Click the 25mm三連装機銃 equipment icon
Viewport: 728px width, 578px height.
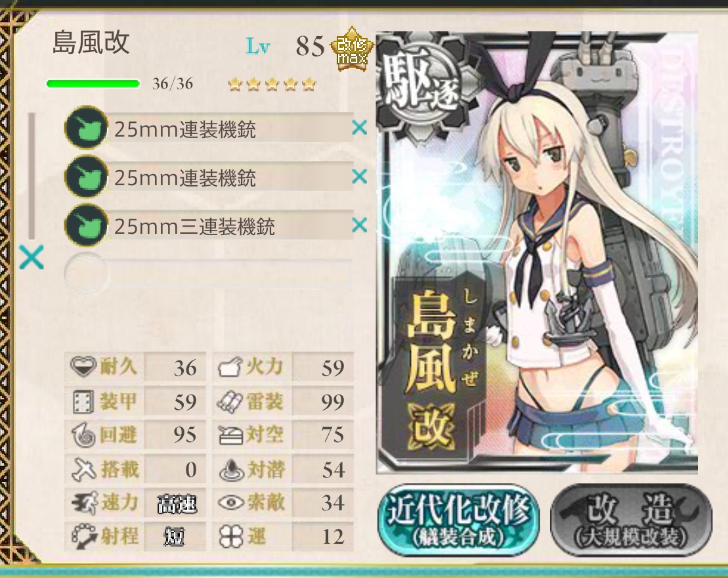point(87,225)
